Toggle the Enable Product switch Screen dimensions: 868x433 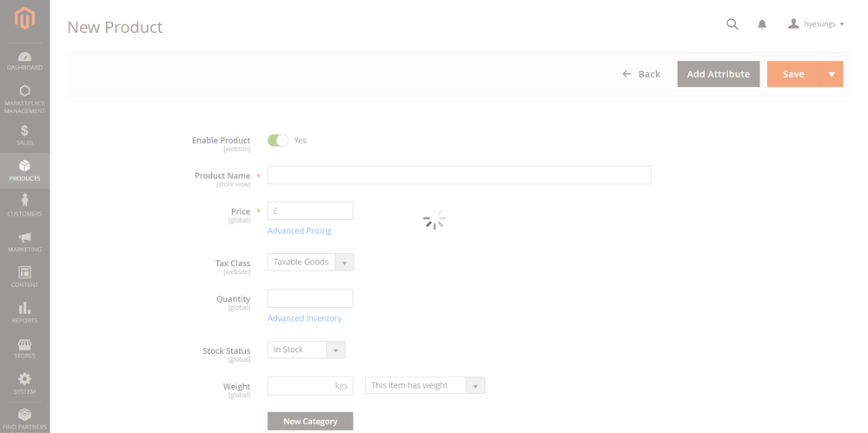click(278, 140)
